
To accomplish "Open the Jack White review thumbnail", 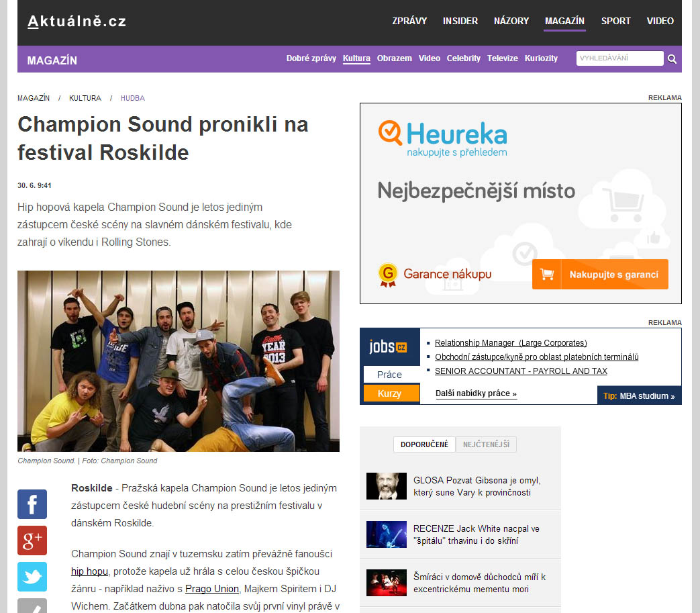I will [x=386, y=534].
